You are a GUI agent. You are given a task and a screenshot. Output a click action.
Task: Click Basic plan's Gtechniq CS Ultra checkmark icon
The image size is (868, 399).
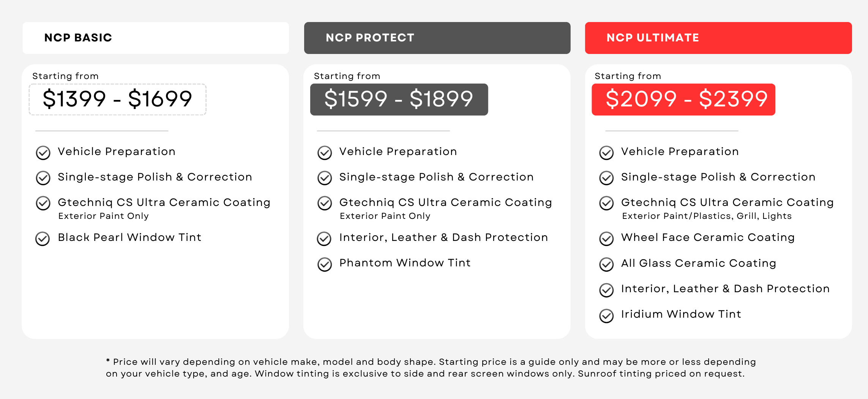[x=43, y=203]
